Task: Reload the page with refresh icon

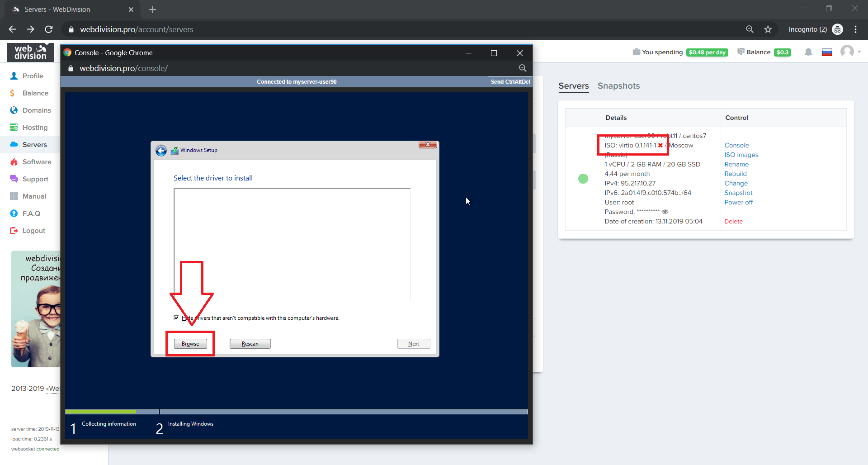Action: [x=49, y=29]
